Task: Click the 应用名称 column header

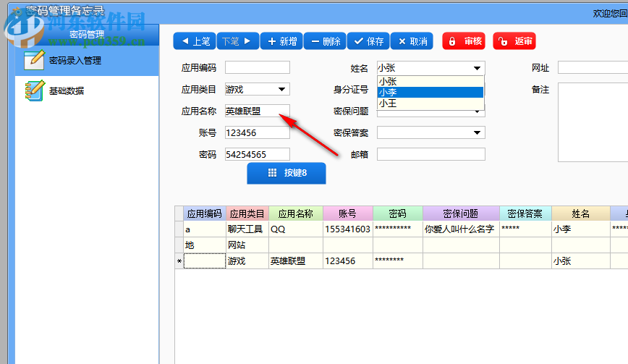Action: (296, 213)
